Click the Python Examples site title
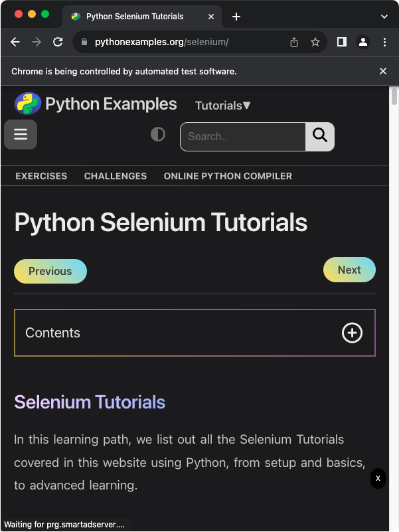This screenshot has height=532, width=399. pyautogui.click(x=111, y=104)
